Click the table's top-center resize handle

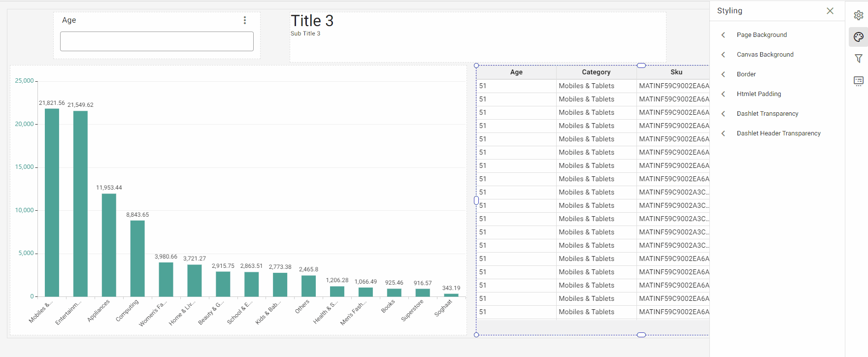tap(641, 65)
